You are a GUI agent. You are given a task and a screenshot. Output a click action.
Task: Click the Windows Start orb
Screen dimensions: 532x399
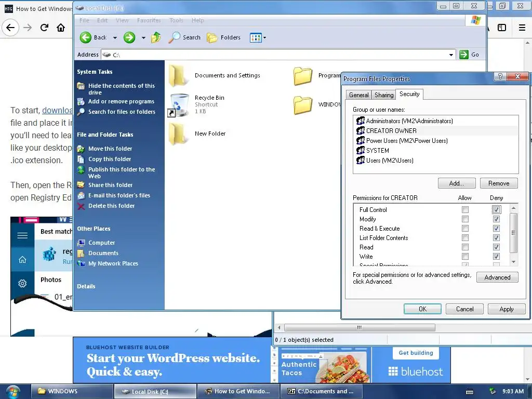13,392
